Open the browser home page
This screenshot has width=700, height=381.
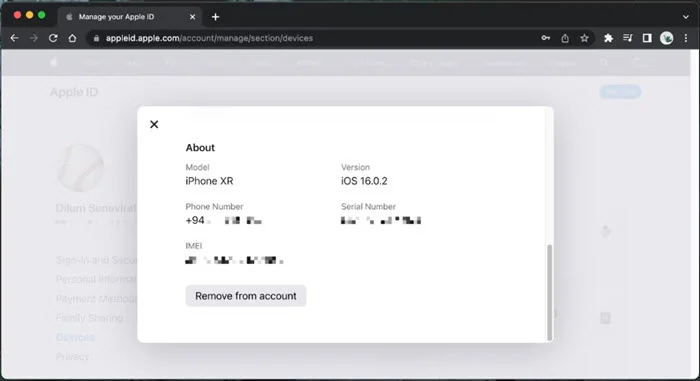(x=72, y=38)
